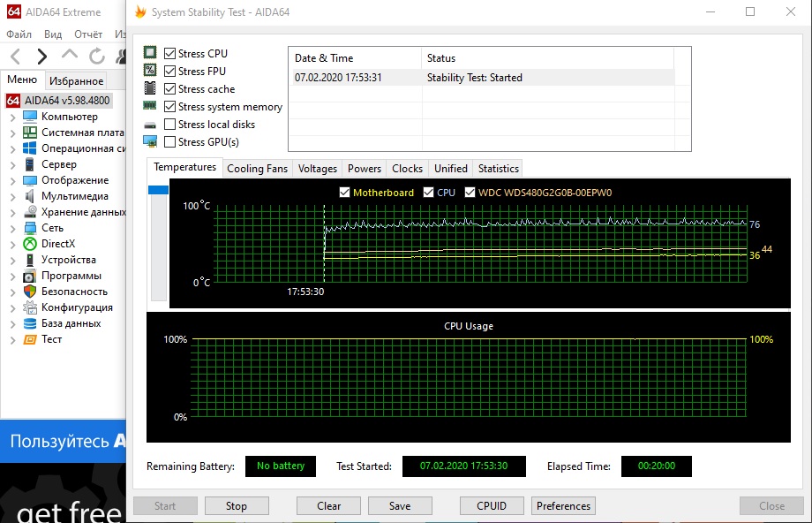This screenshot has width=812, height=523.
Task: Hide the Motherboard temperature graph line
Action: click(344, 193)
